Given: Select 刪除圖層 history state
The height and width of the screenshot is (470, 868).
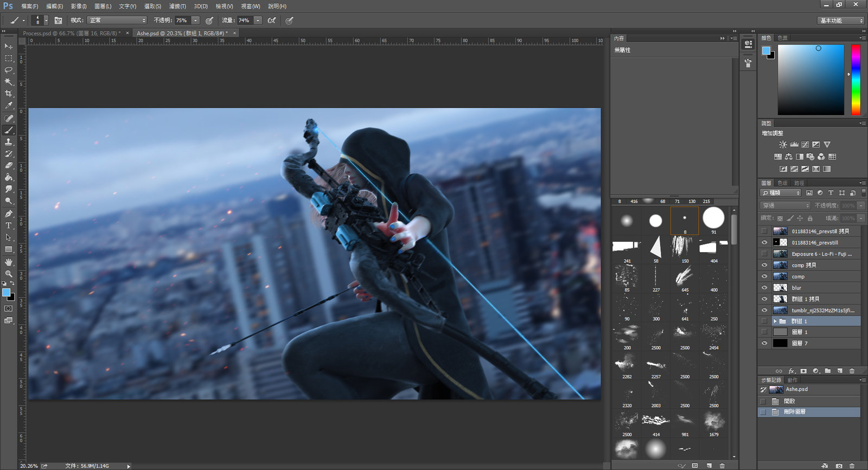Looking at the screenshot, I should tap(809, 412).
